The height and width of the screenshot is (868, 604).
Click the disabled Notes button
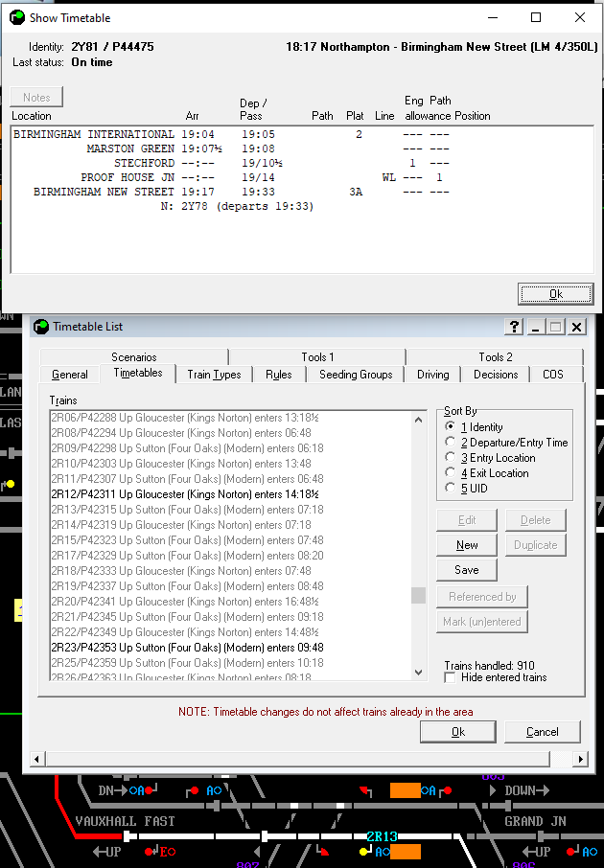click(36, 97)
